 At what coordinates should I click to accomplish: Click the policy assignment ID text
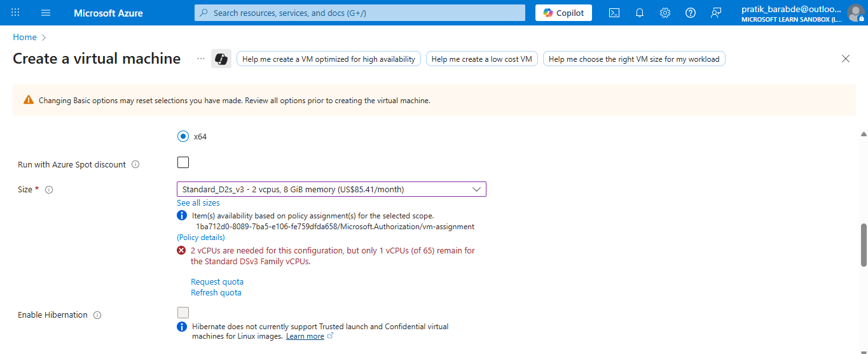coord(335,227)
